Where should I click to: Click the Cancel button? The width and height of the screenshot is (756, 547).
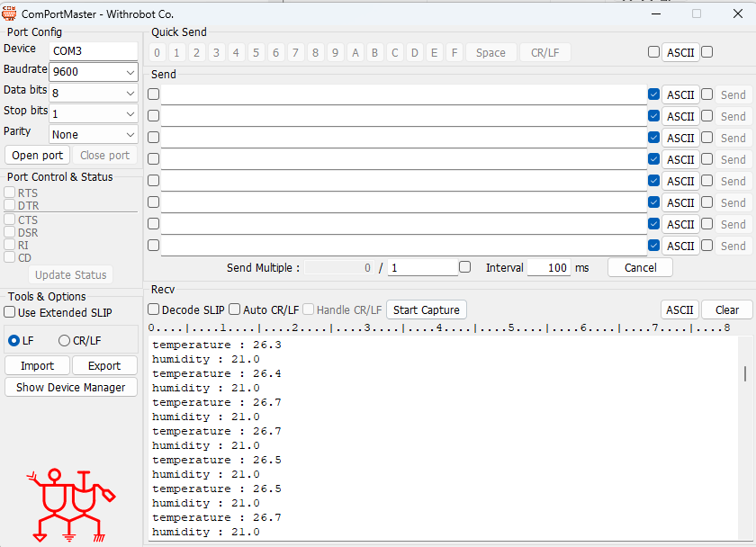tap(640, 267)
